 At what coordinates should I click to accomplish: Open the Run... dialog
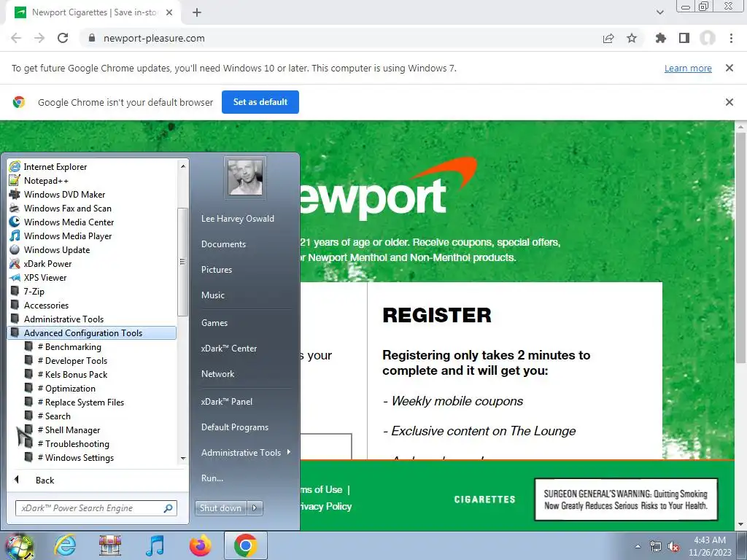(212, 478)
